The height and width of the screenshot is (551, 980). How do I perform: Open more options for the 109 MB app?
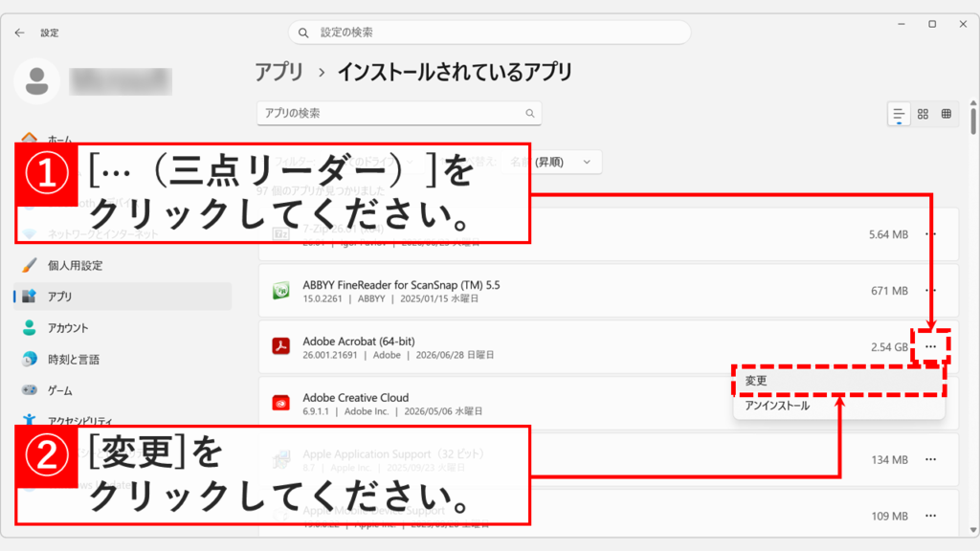[x=930, y=516]
